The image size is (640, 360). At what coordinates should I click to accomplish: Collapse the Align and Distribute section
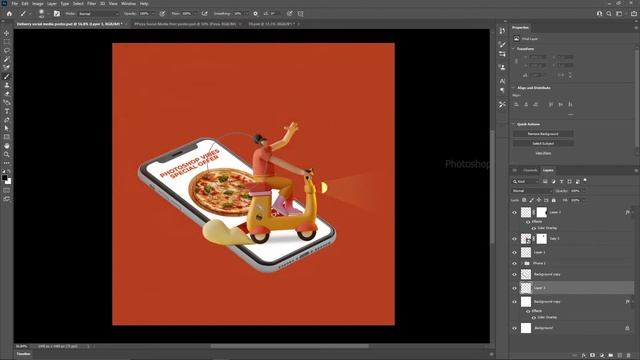click(513, 88)
